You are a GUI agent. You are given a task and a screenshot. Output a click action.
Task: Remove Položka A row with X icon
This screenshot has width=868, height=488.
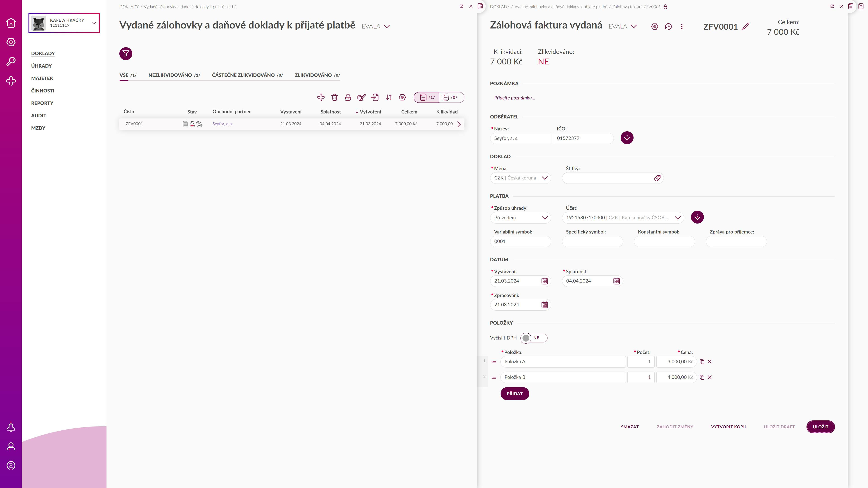click(710, 362)
